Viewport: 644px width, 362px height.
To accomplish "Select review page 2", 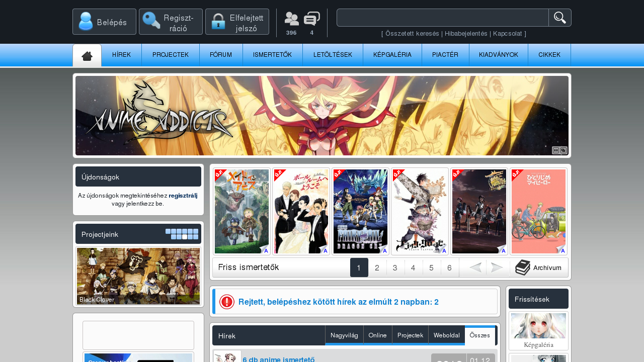I will coord(377,267).
